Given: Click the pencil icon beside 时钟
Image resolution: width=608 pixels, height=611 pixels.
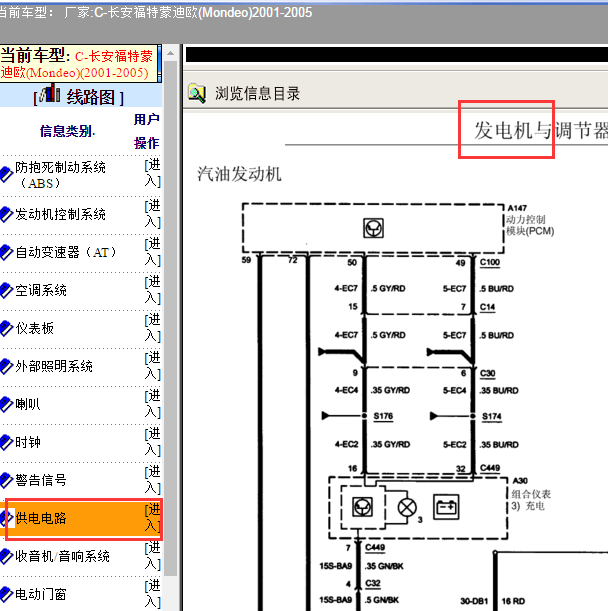Looking at the screenshot, I should pyautogui.click(x=6, y=443).
